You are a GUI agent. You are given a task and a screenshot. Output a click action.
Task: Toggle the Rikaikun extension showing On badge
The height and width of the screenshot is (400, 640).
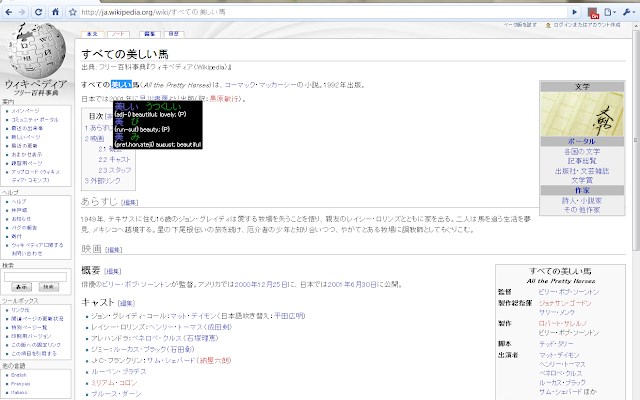pyautogui.click(x=593, y=13)
